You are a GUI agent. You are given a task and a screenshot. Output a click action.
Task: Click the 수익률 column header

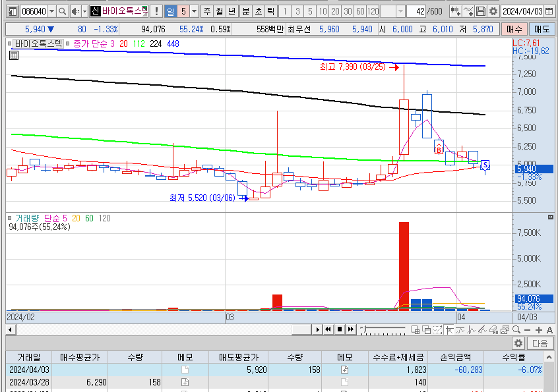(x=514, y=357)
